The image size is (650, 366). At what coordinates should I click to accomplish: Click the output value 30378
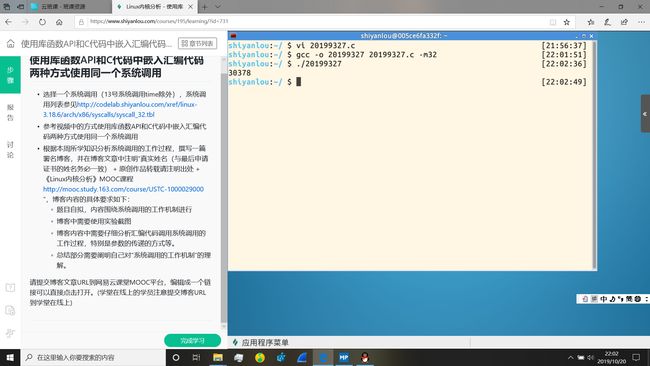pos(240,73)
